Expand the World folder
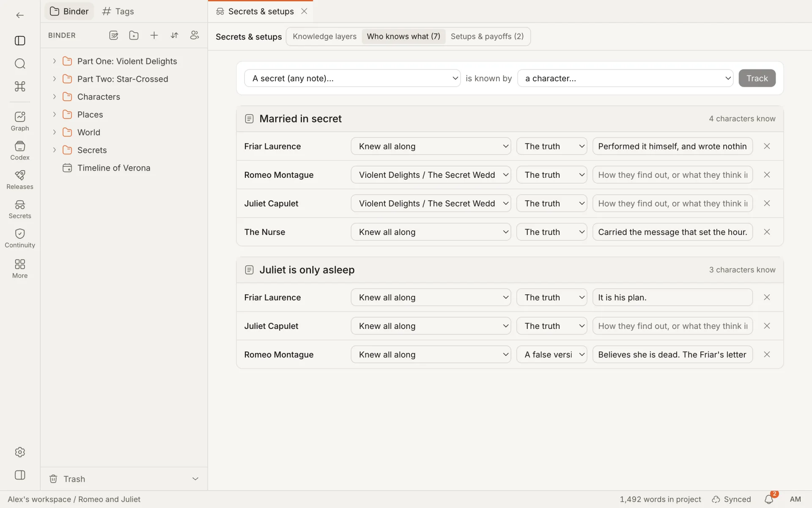812x508 pixels. [54, 132]
